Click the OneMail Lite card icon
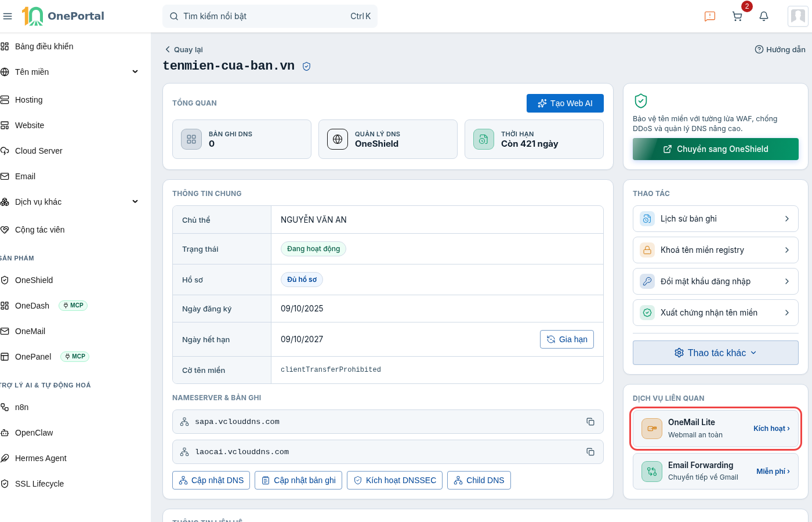The height and width of the screenshot is (522, 812). (x=652, y=429)
